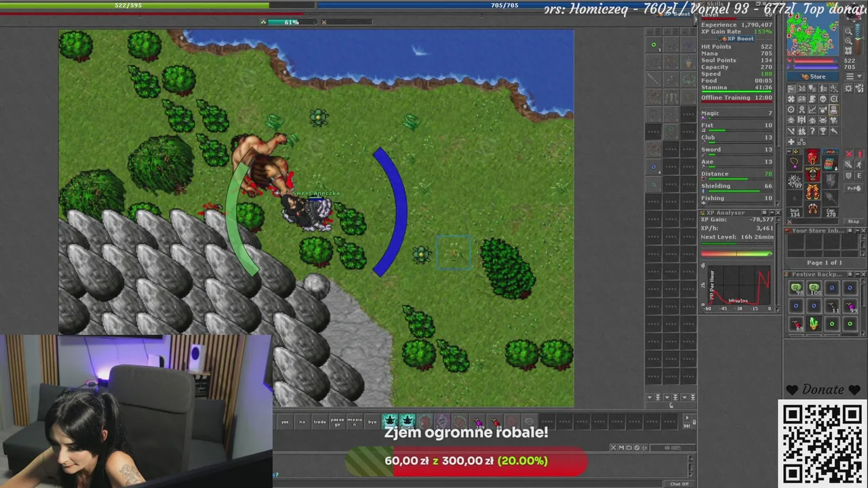Collapse the equipment panel with minus button
This screenshot has height=488, width=868.
coord(789,151)
